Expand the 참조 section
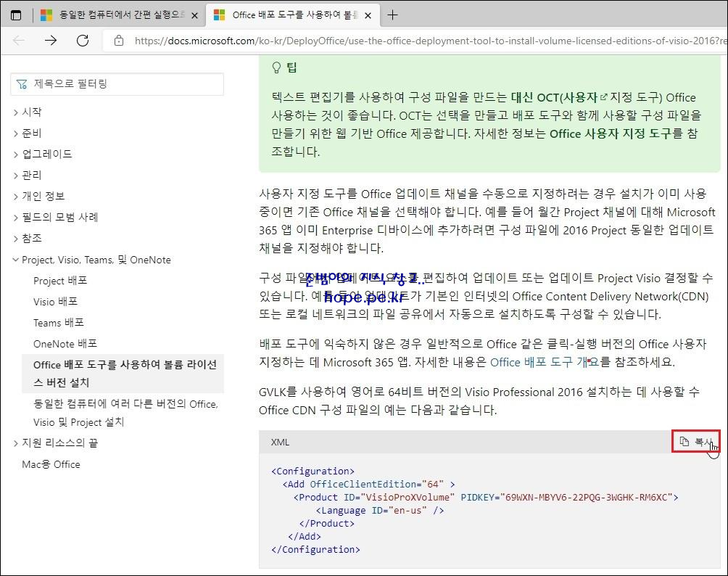This screenshot has width=728, height=576. point(28,238)
